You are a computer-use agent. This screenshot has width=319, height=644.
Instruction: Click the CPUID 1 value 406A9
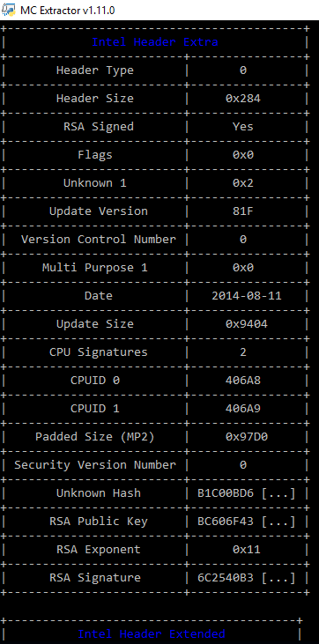[x=243, y=409]
